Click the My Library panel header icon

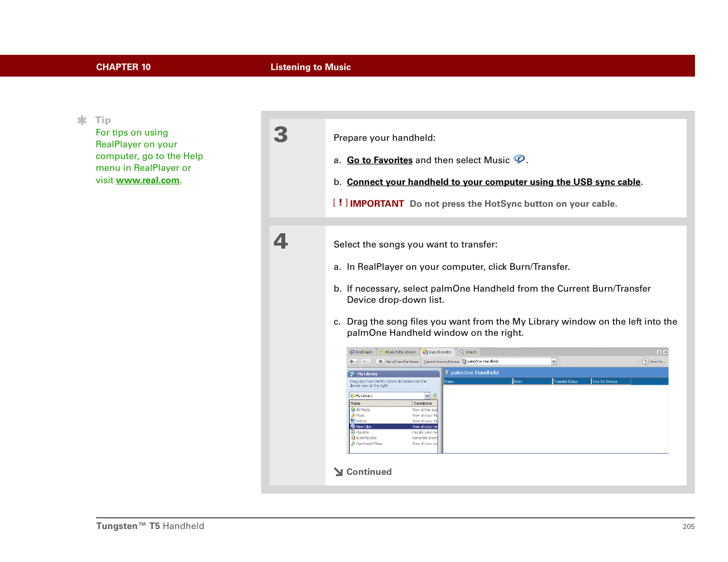(x=353, y=374)
